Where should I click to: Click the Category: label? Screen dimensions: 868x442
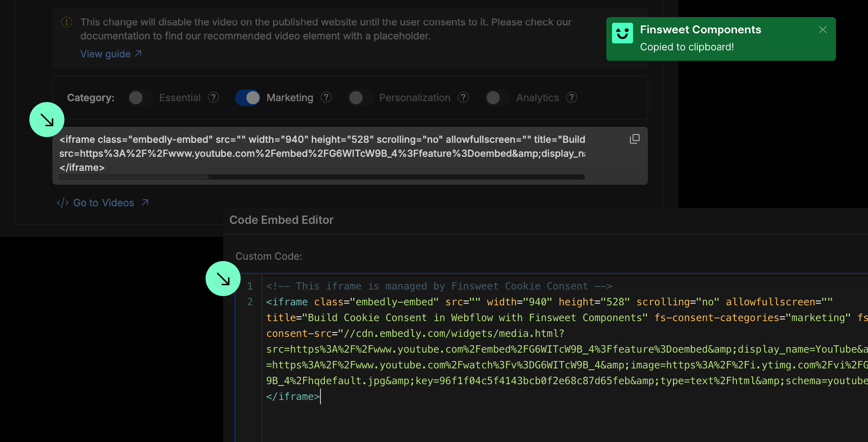click(91, 98)
